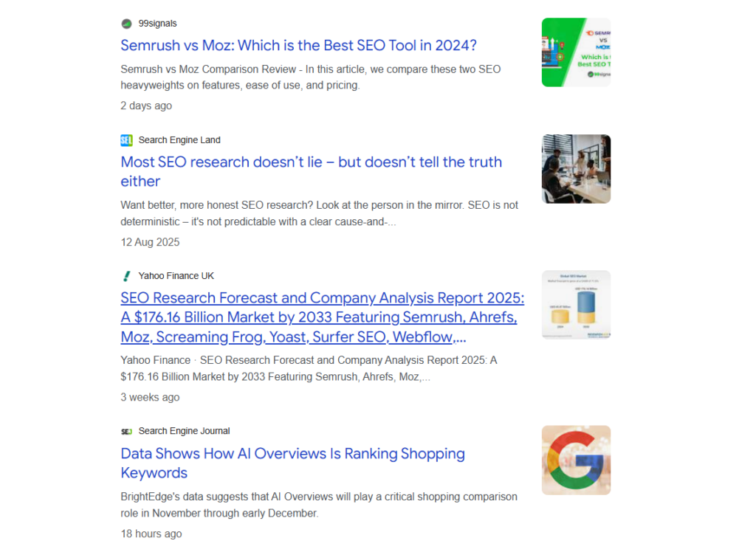The height and width of the screenshot is (552, 756).
Task: Click the "12 Aug 2025" date
Action: pos(150,242)
